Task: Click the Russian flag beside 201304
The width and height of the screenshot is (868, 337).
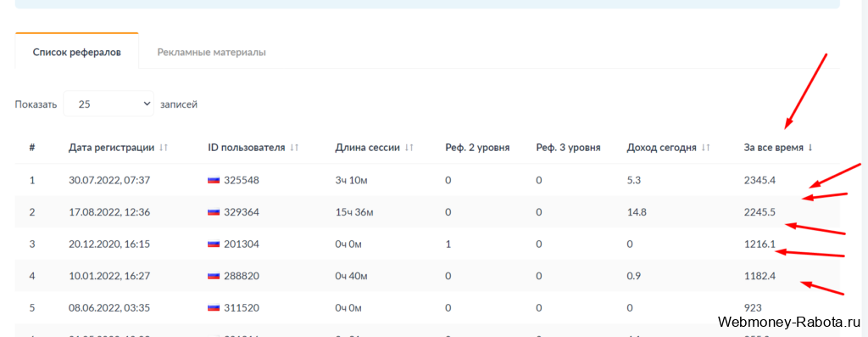Action: (x=214, y=244)
